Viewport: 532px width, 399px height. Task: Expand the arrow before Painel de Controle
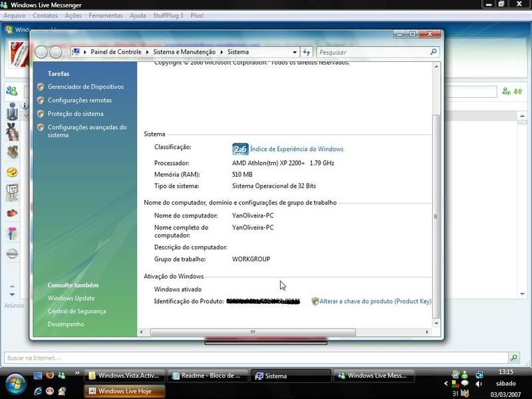click(85, 53)
